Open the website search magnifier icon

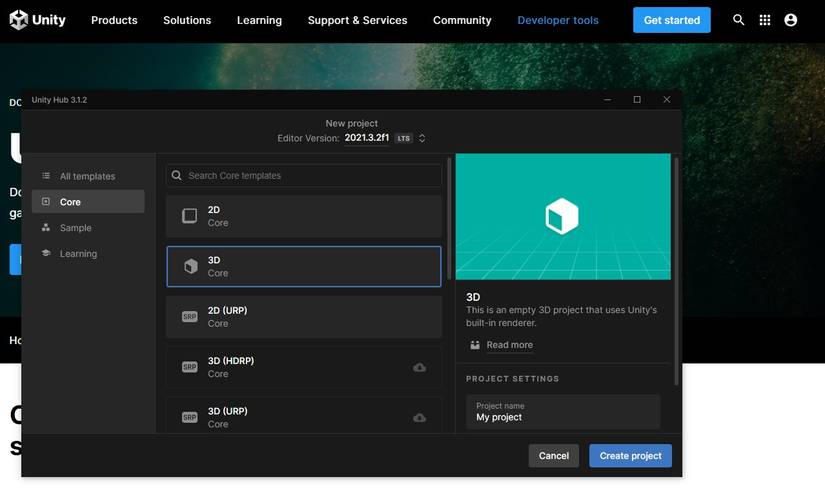(738, 20)
